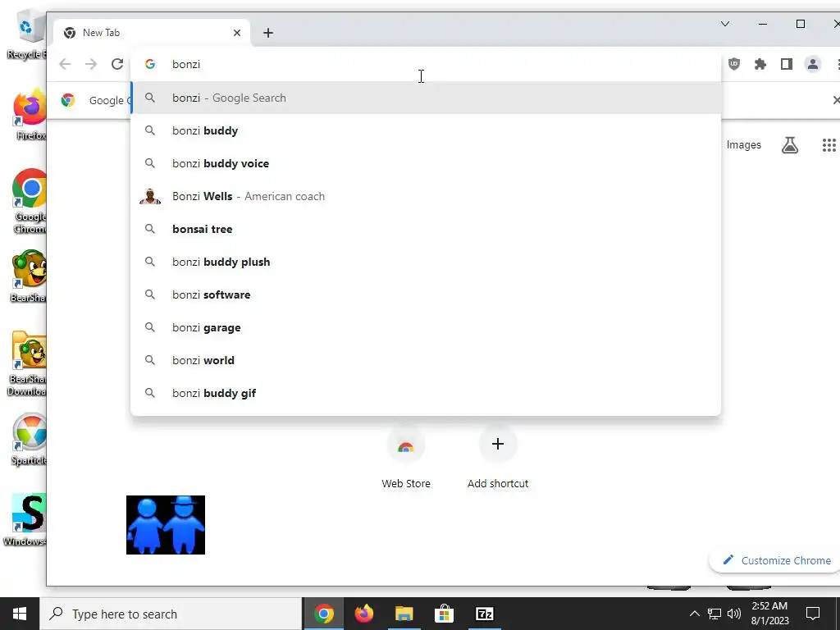Screen dimensions: 840x630
Task: Click the Bonzi Wells thumbnail photo
Action: (x=150, y=196)
